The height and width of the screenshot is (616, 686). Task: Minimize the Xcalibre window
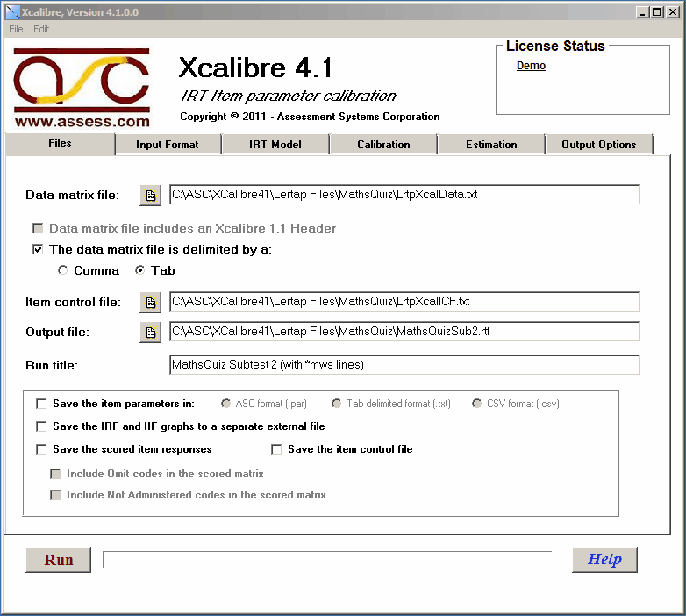pos(642,12)
